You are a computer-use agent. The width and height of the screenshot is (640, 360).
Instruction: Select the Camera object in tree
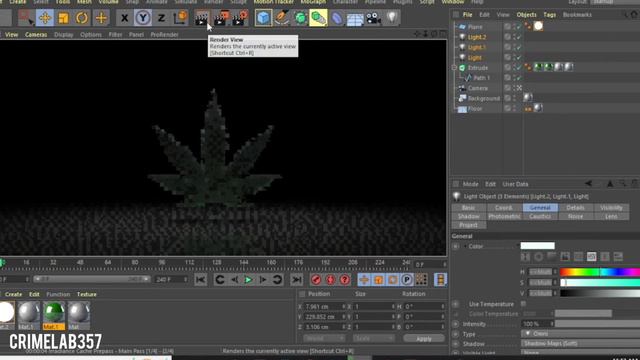pyautogui.click(x=478, y=88)
